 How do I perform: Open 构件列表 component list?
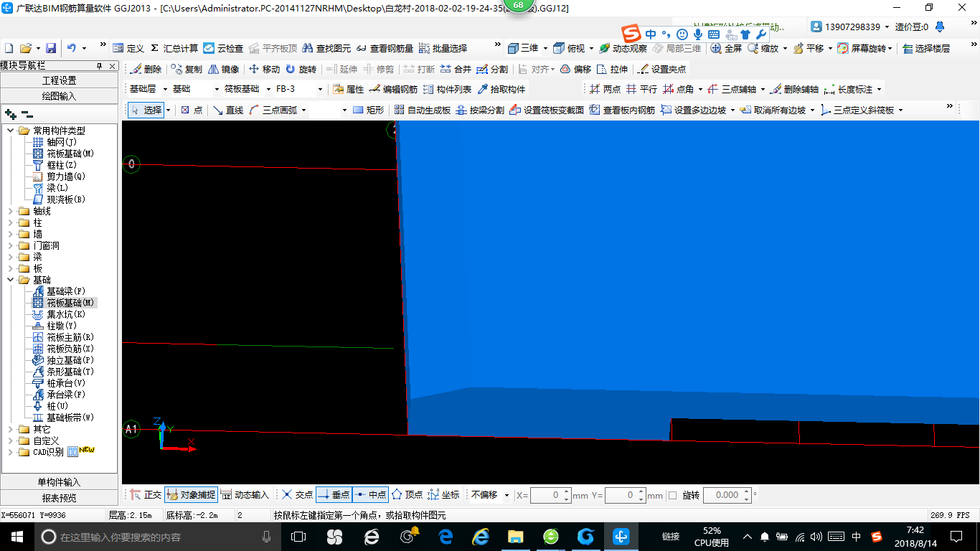pyautogui.click(x=448, y=90)
